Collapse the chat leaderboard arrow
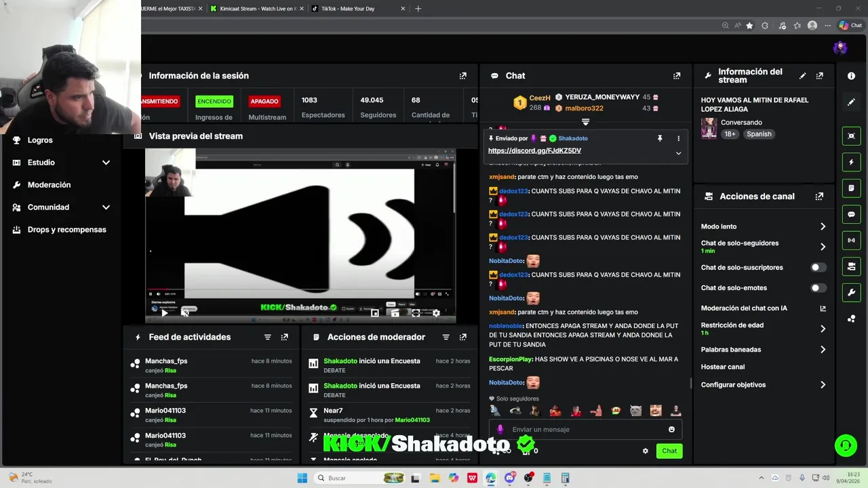Screen dimensions: 868x488 tap(585, 123)
